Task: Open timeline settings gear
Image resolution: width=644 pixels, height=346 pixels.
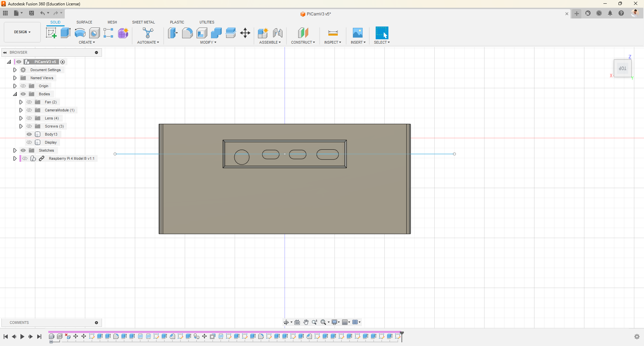Action: point(637,337)
